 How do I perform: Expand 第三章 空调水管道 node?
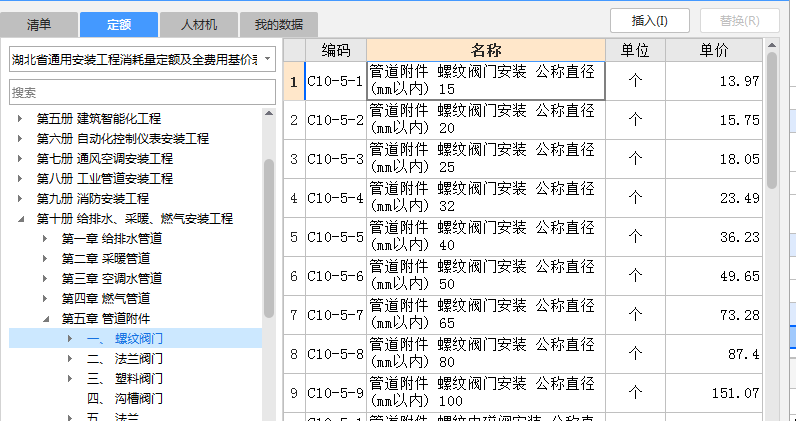45,279
